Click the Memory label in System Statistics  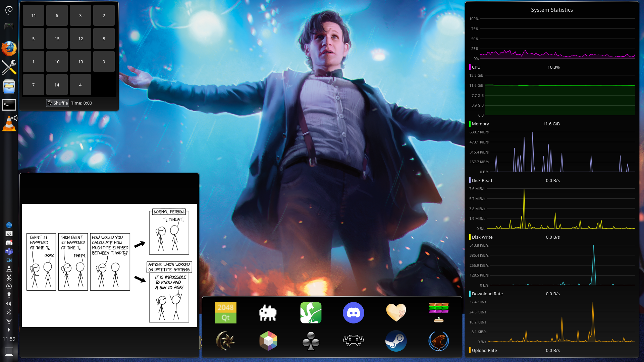point(480,124)
